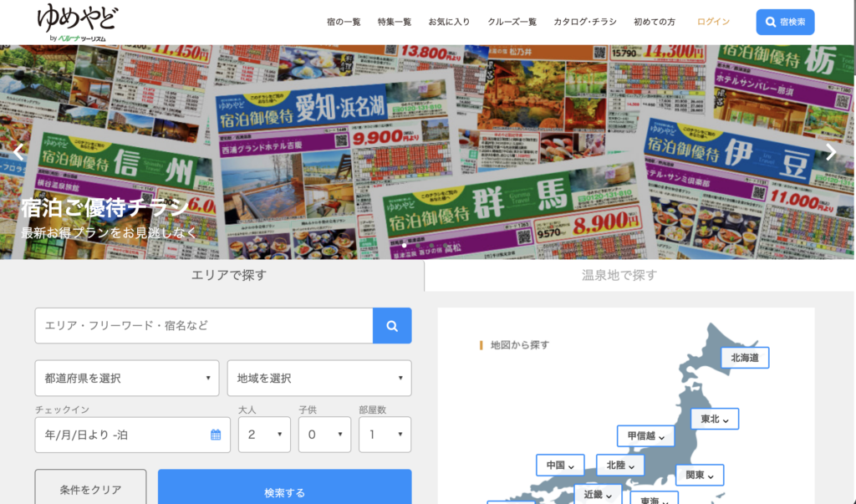The width and height of the screenshot is (856, 504).
Task: Click the blue magnifier search icon
Action: click(x=391, y=326)
